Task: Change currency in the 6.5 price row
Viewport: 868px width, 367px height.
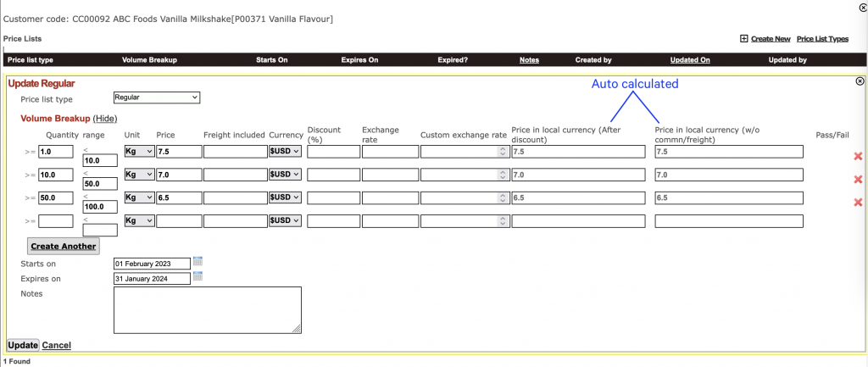Action: [285, 197]
